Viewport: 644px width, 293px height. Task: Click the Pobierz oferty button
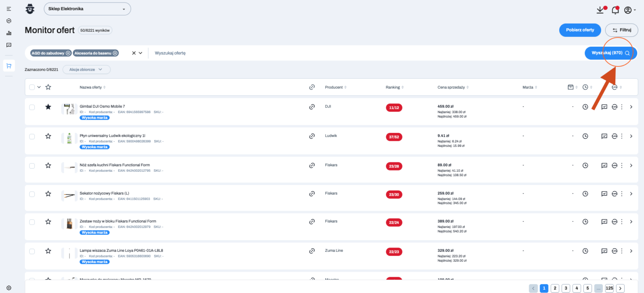pyautogui.click(x=580, y=30)
